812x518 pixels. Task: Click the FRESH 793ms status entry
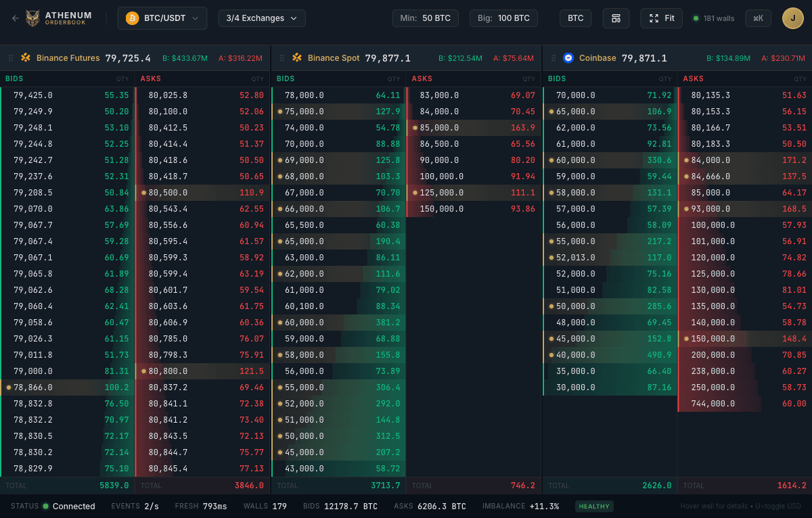pyautogui.click(x=201, y=506)
